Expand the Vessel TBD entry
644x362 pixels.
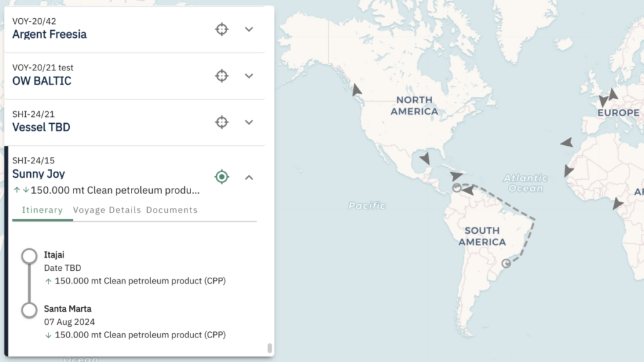pos(249,122)
